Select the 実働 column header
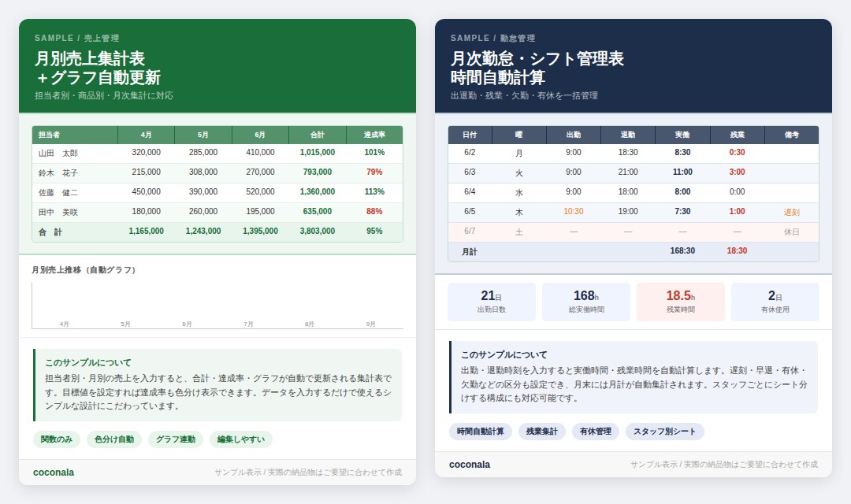Viewport: 851px width, 504px height. click(682, 135)
